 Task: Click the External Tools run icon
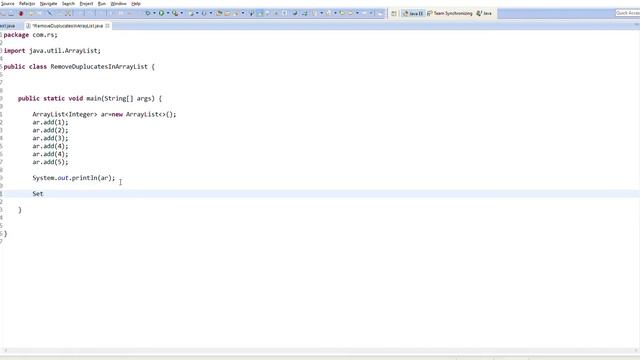(x=176, y=13)
